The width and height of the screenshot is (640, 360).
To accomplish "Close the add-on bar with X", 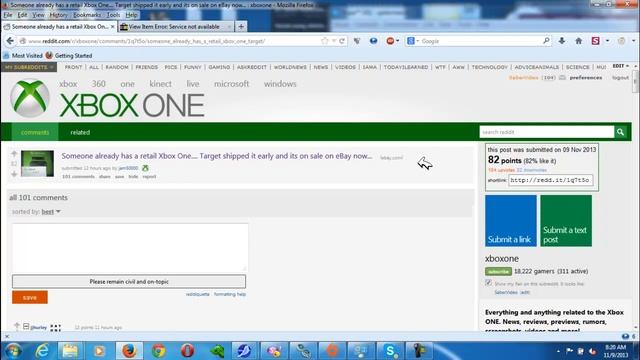I will [7, 336].
